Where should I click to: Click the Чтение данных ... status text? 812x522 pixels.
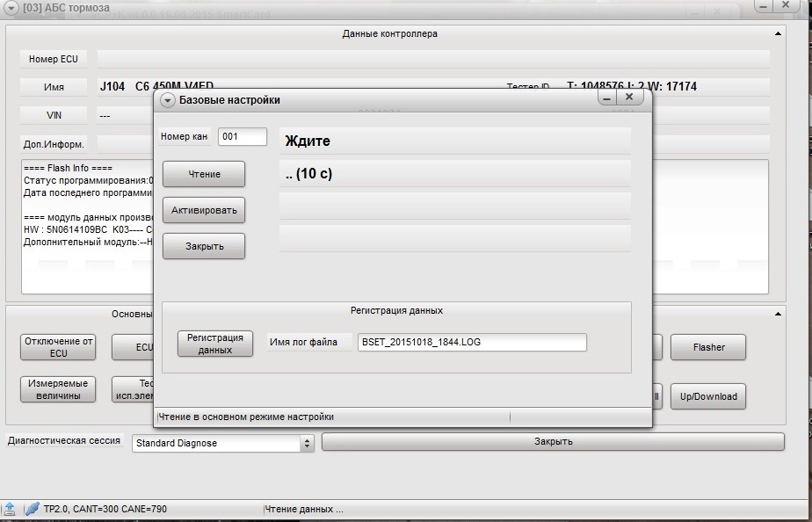[304, 509]
